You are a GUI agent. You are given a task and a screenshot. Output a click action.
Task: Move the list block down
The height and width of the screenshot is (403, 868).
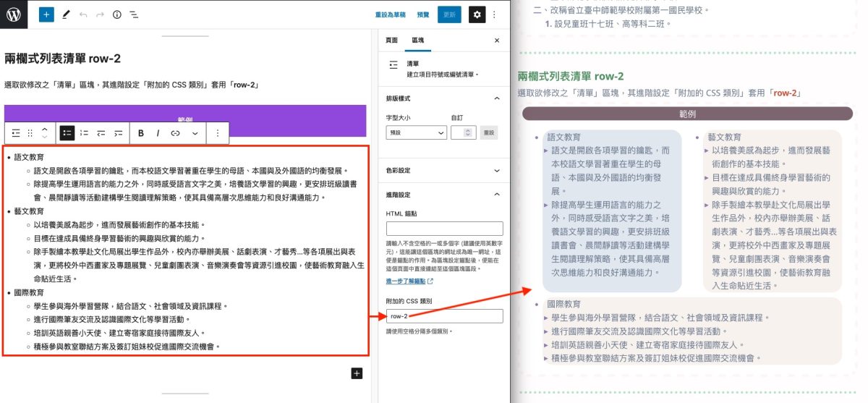click(x=44, y=137)
